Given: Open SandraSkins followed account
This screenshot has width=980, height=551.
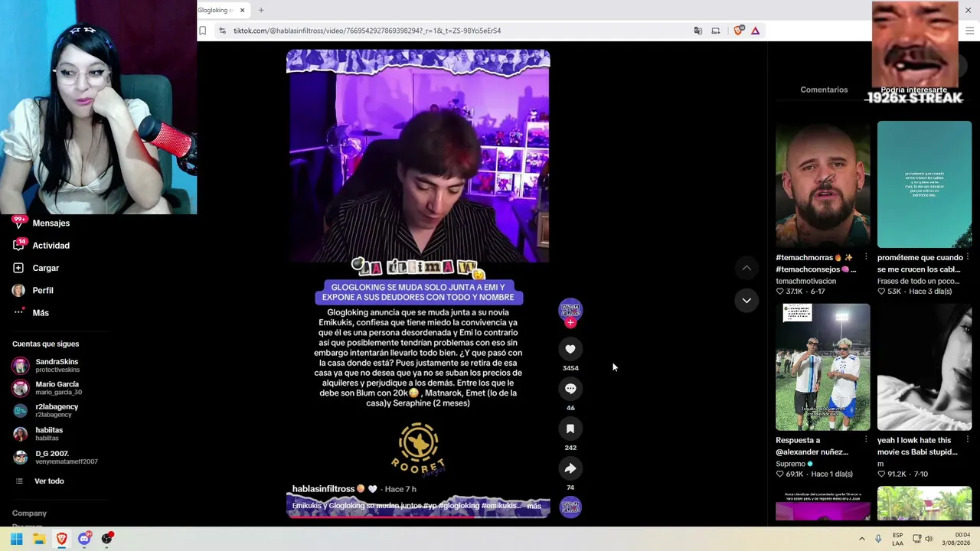Looking at the screenshot, I should [x=46, y=365].
